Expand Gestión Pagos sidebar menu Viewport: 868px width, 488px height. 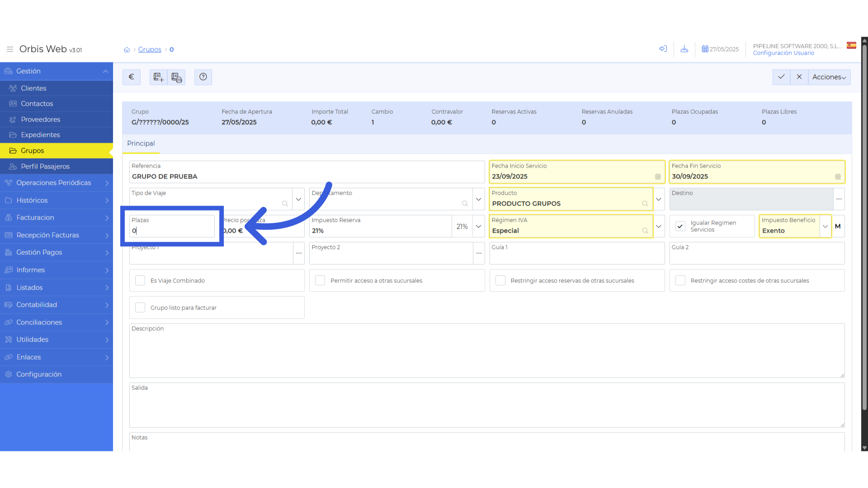coord(57,252)
